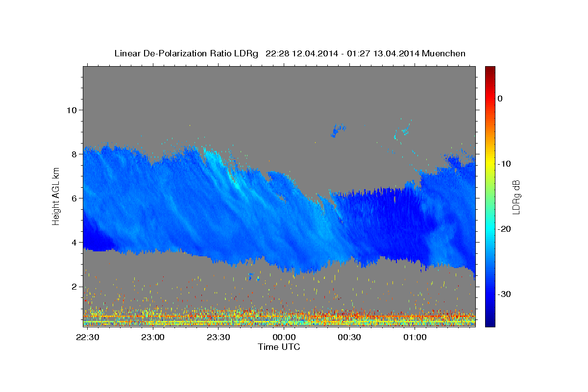Click the height tick label 2

(x=74, y=286)
